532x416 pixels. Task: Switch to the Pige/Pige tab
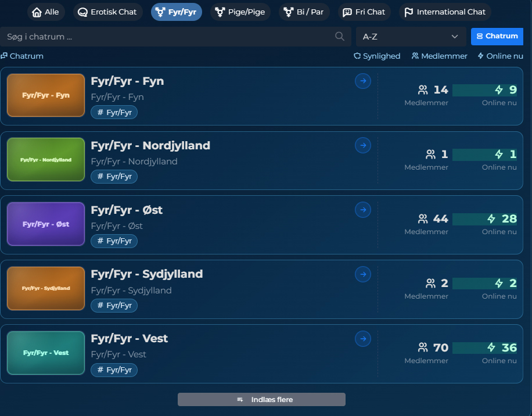240,12
